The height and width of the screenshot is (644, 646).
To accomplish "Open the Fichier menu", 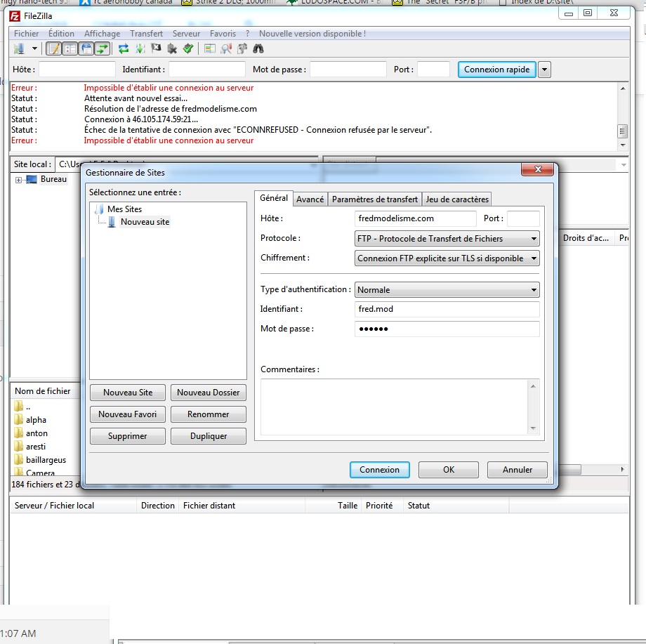I will (x=27, y=34).
